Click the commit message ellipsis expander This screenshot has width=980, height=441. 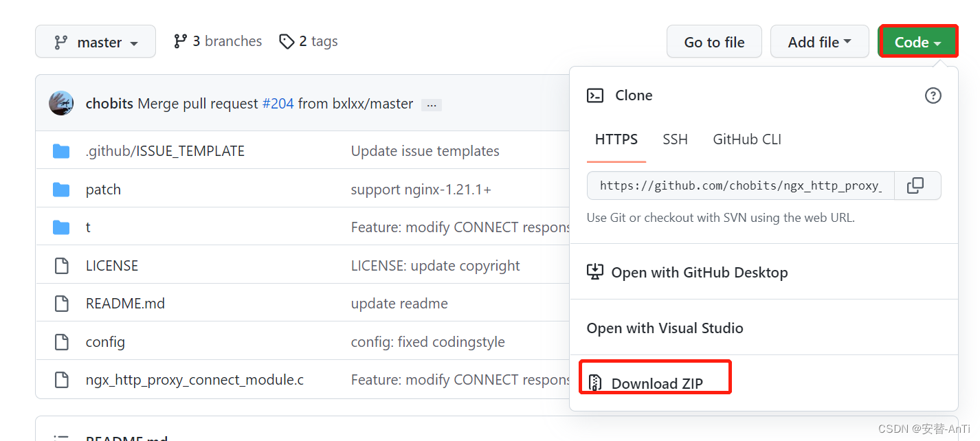click(x=432, y=105)
